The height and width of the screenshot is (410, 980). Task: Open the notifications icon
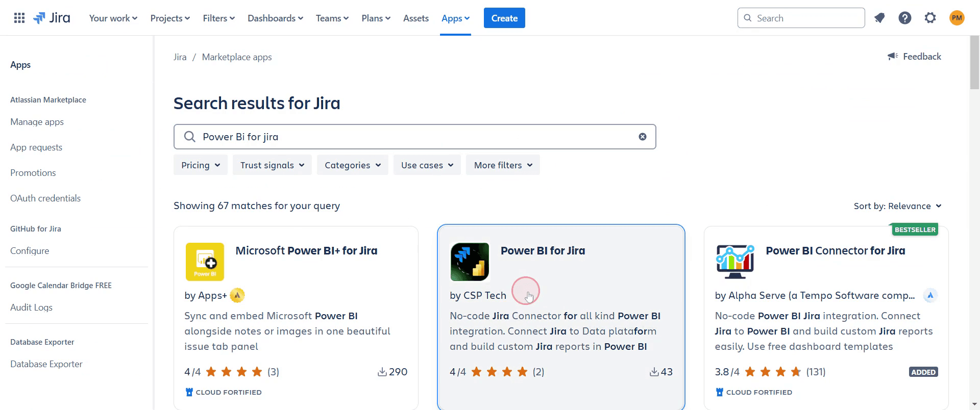point(879,18)
